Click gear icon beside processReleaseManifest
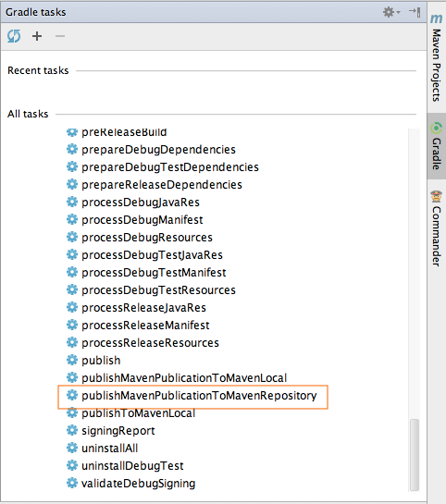Screen dimensions: 446x504 coord(72,325)
